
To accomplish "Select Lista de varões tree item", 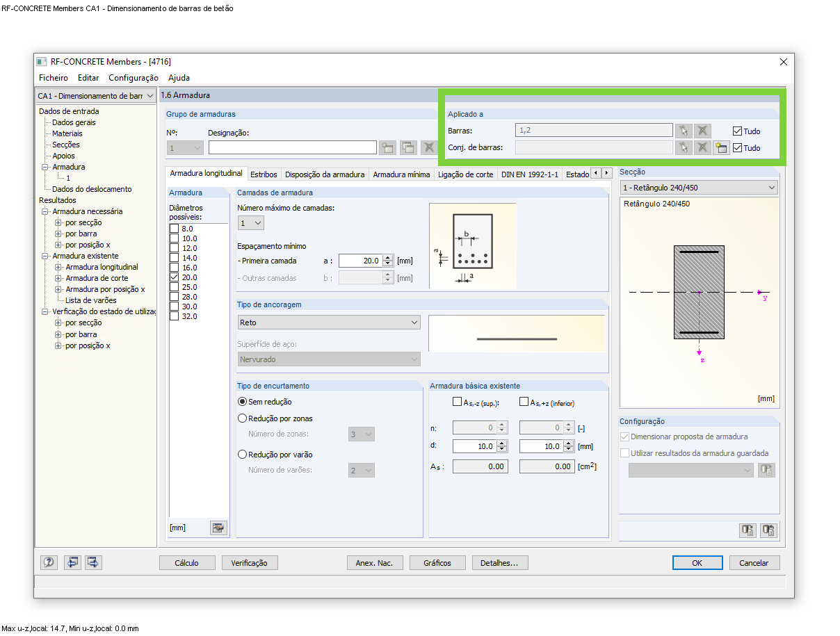I will point(91,300).
